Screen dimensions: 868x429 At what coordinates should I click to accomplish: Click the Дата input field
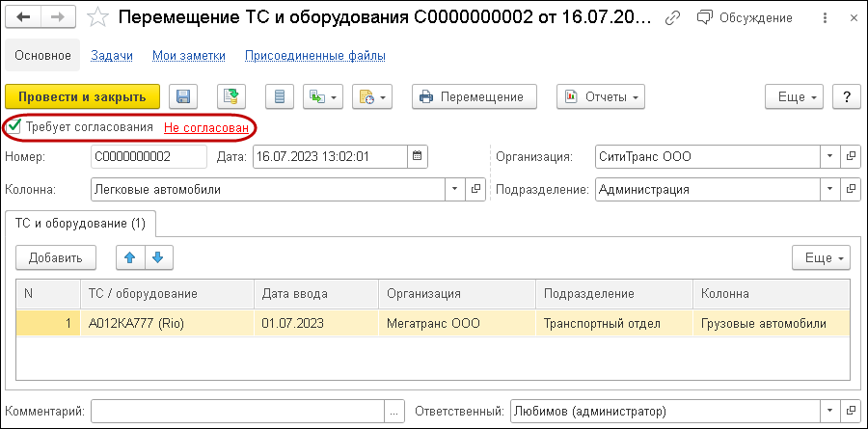[x=330, y=156]
